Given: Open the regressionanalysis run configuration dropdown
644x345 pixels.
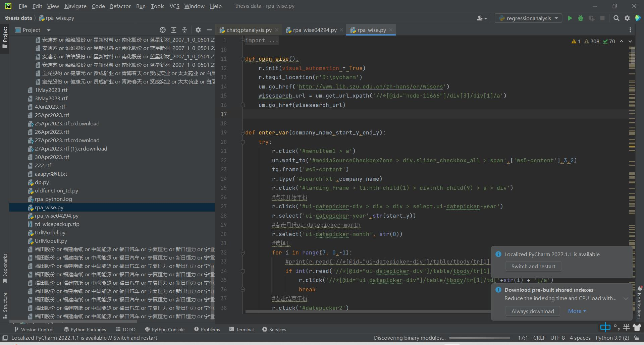Looking at the screenshot, I should tap(528, 18).
